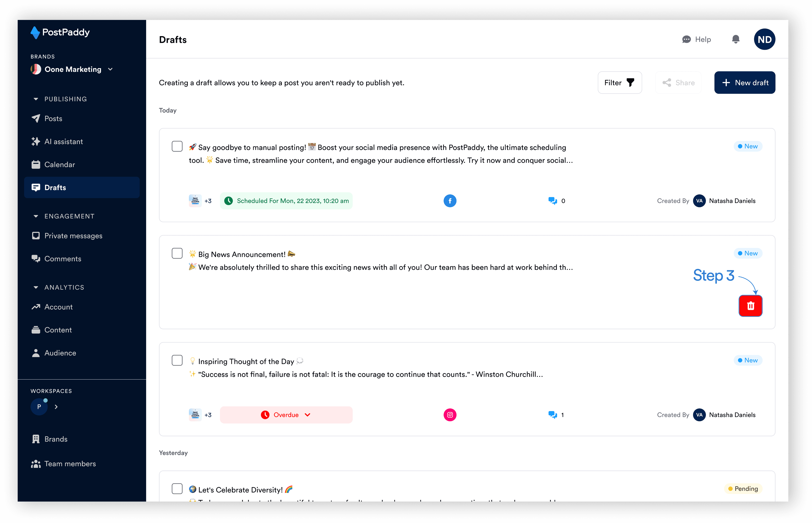Click the New draft button
812x523 pixels.
744,83
